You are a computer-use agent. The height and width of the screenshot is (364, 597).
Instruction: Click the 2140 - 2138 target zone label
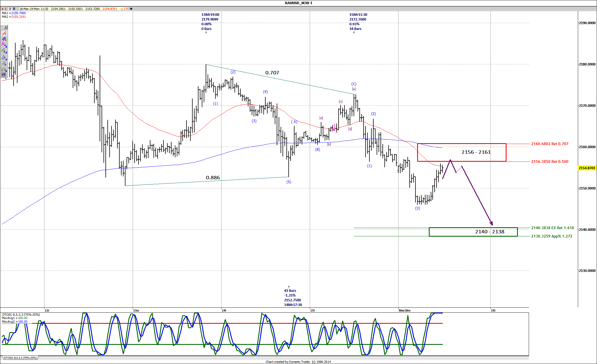click(x=490, y=232)
